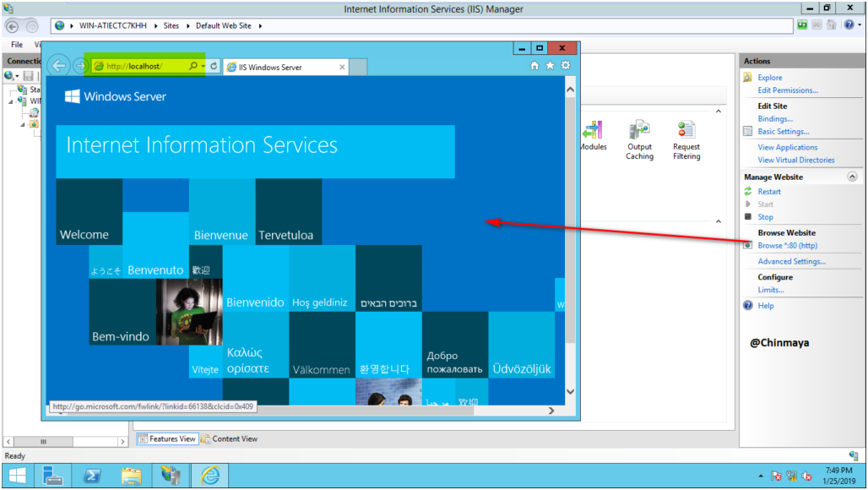Viewport: 868px width, 490px height.
Task: Click the search magnifier in the browser address bar
Action: tap(193, 66)
